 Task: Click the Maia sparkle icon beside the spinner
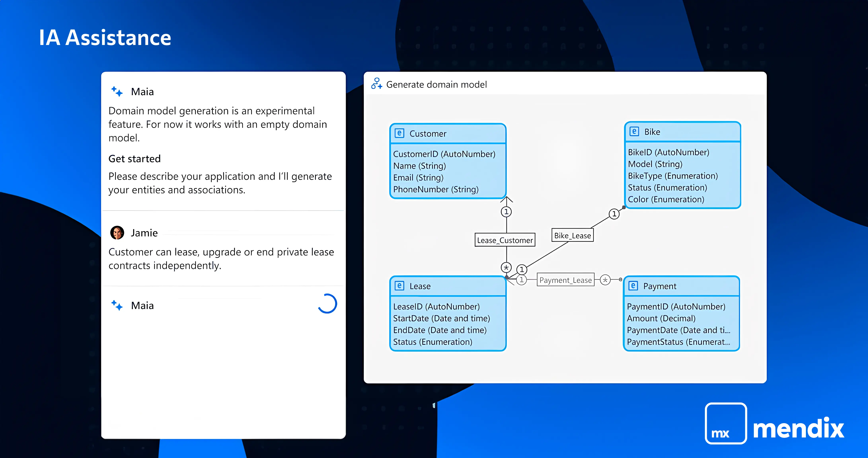pos(117,305)
